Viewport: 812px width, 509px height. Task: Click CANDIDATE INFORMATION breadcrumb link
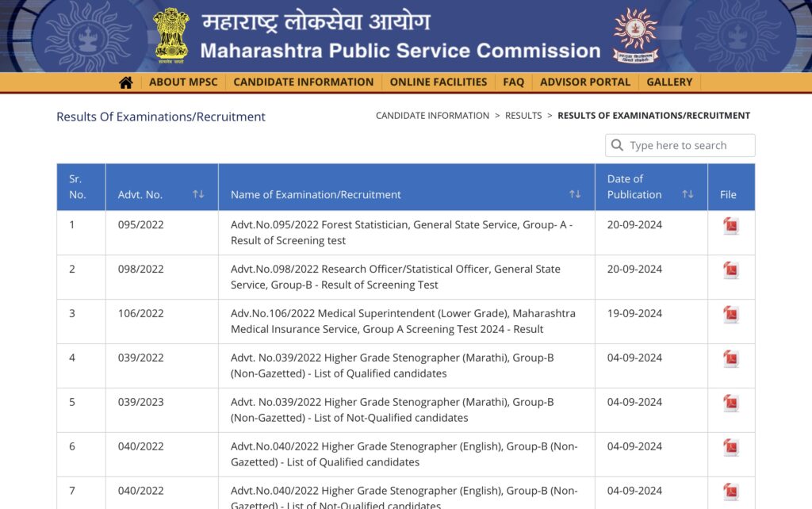coord(432,116)
